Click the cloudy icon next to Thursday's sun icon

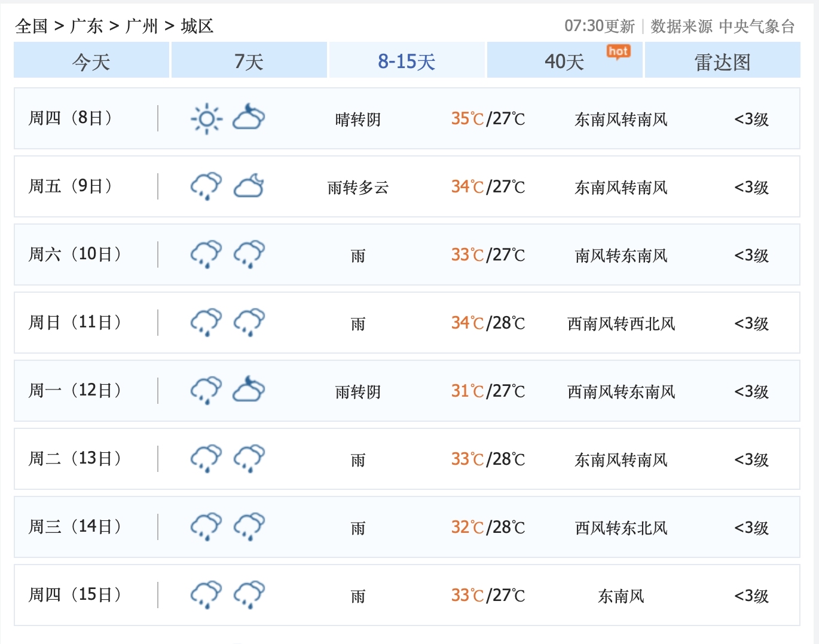pyautogui.click(x=249, y=118)
